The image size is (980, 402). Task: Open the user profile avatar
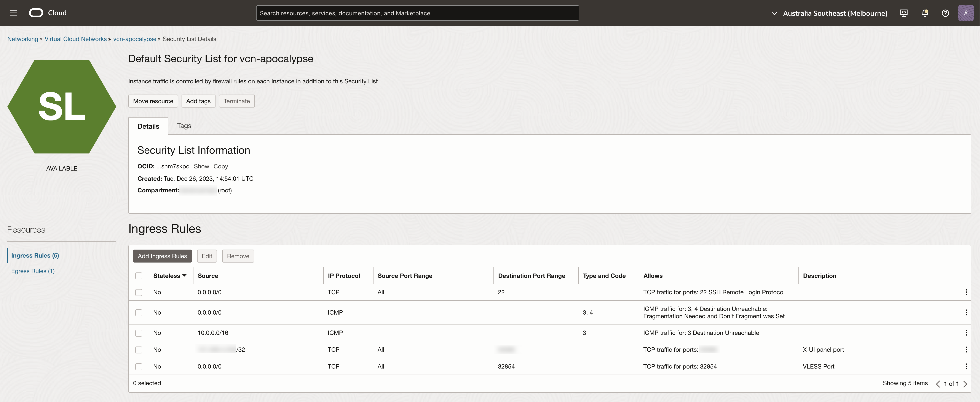(x=966, y=13)
